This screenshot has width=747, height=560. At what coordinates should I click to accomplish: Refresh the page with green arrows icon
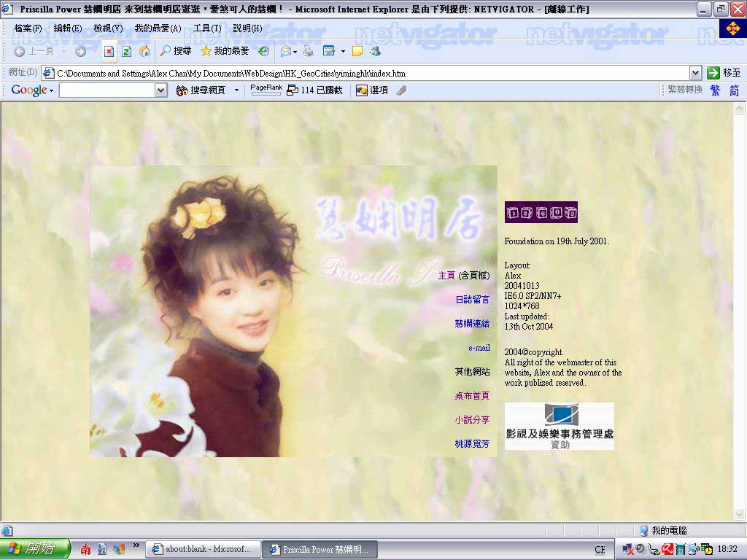tap(126, 51)
